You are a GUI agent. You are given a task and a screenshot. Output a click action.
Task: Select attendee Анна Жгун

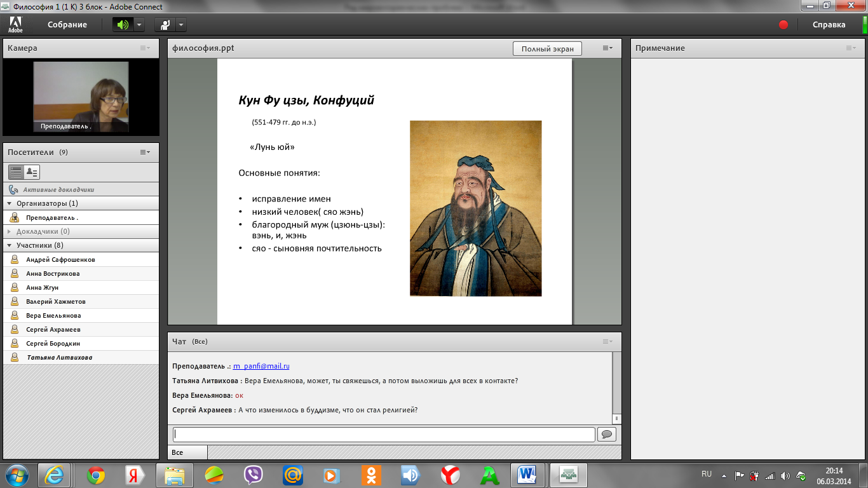pyautogui.click(x=81, y=287)
